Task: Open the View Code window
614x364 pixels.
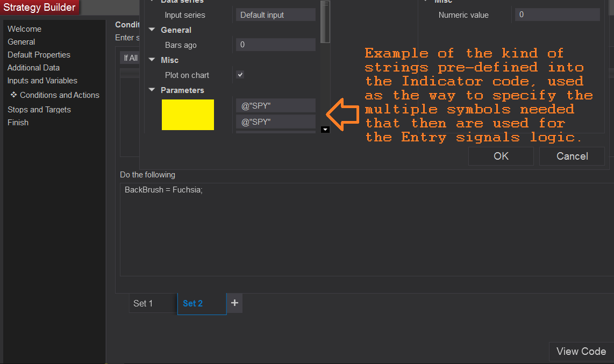Action: (581, 351)
